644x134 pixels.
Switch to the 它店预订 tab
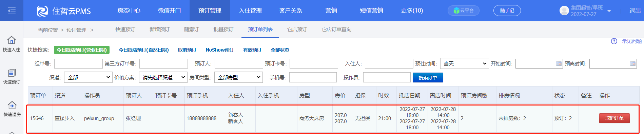click(297, 30)
